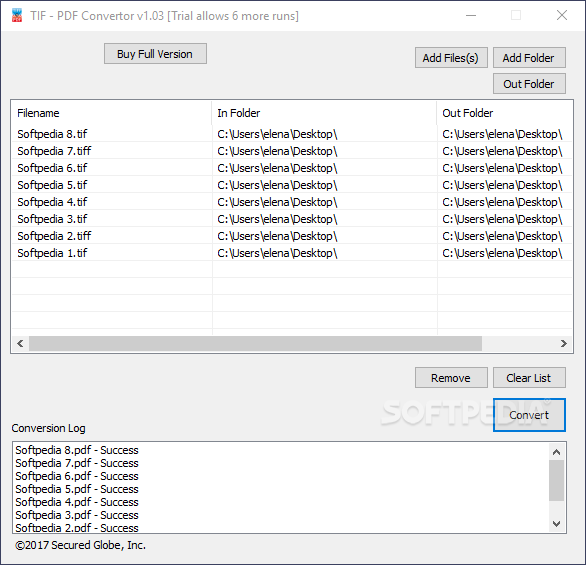Click file list horizontal scrollbar left arrow
This screenshot has height=565, width=586.
(x=20, y=343)
